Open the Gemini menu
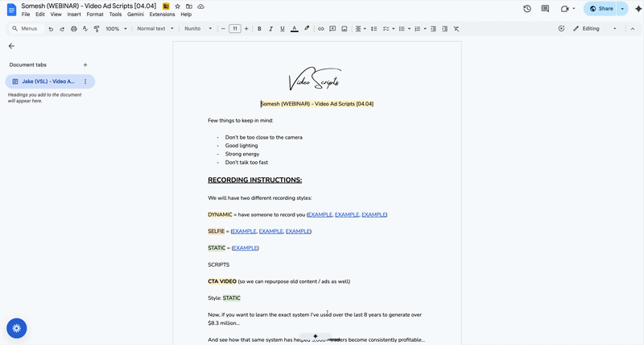Screen dimensions: 644x345 click(x=135, y=15)
